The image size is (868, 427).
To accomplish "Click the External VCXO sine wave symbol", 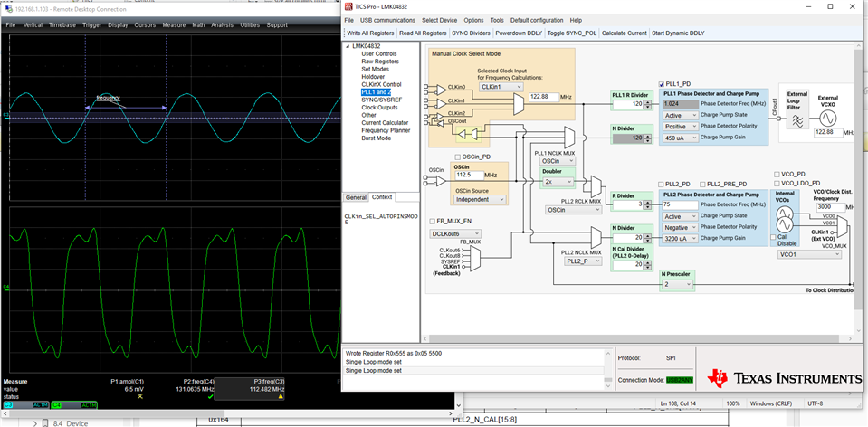I will [828, 119].
